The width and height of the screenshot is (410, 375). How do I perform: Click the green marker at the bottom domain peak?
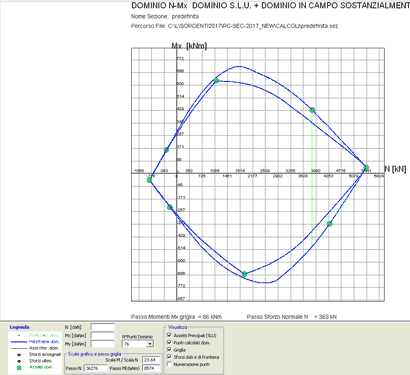tap(244, 274)
